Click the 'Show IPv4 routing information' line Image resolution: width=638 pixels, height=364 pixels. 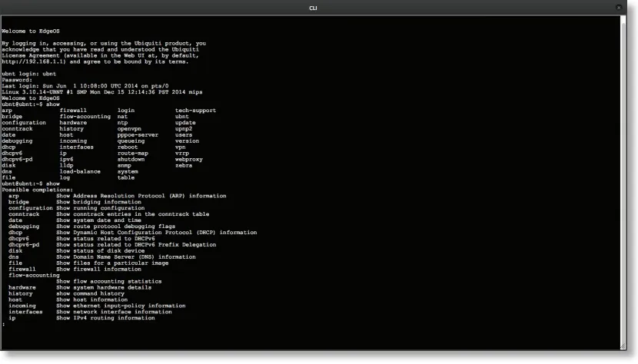click(x=105, y=317)
